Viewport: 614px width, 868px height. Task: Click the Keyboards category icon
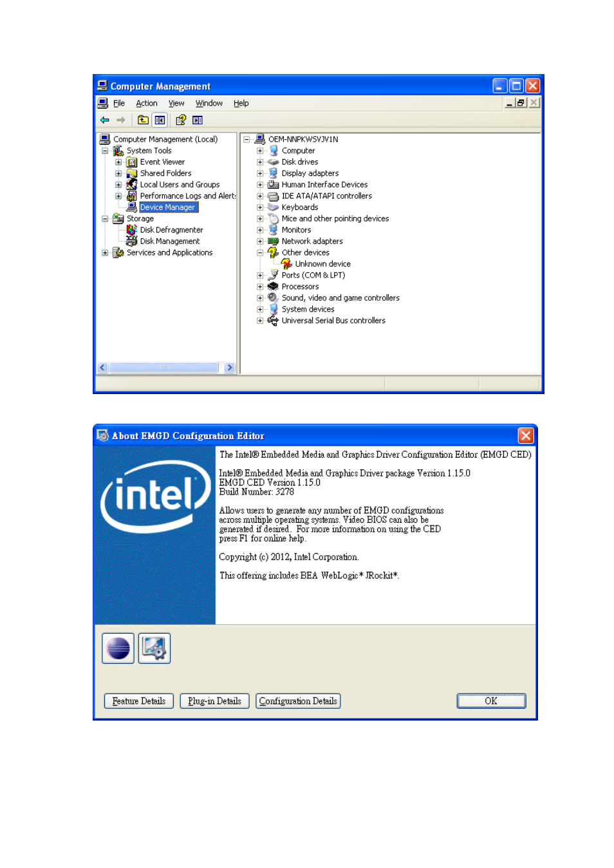(274, 207)
